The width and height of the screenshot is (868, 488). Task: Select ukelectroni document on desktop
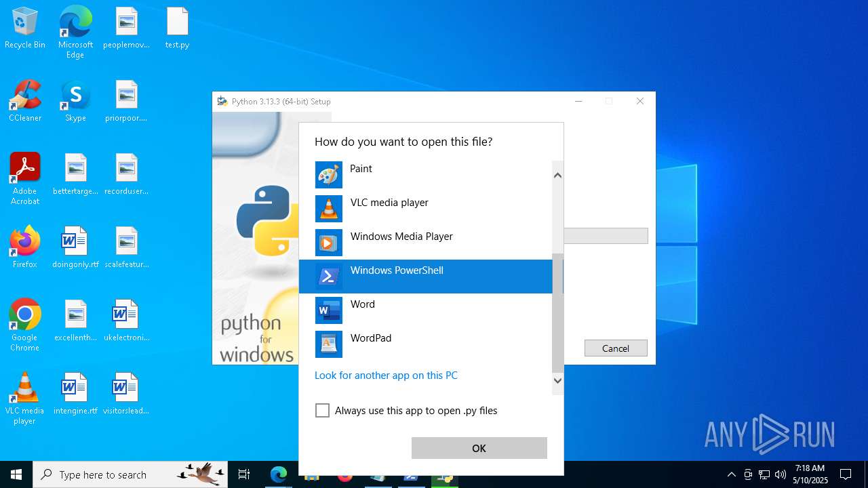tap(126, 321)
